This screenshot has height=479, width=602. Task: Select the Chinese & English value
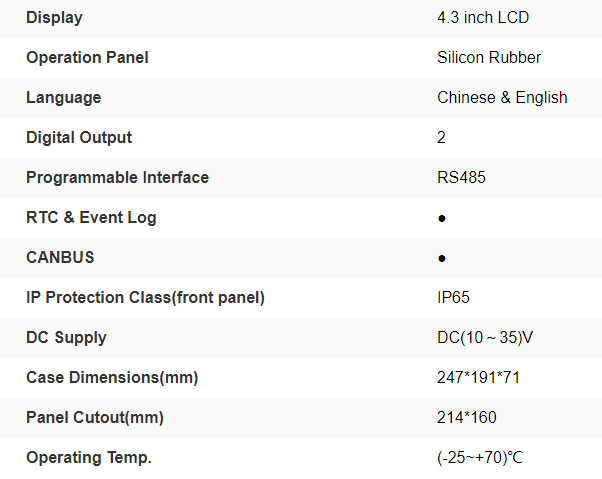tap(502, 97)
